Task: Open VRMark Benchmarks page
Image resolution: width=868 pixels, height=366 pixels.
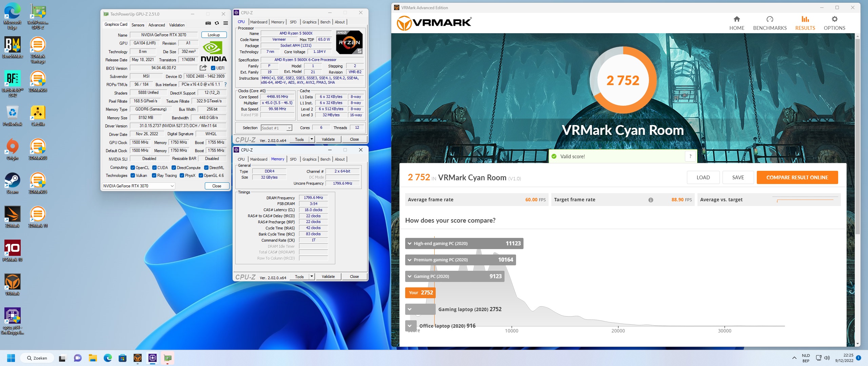Action: coord(770,23)
